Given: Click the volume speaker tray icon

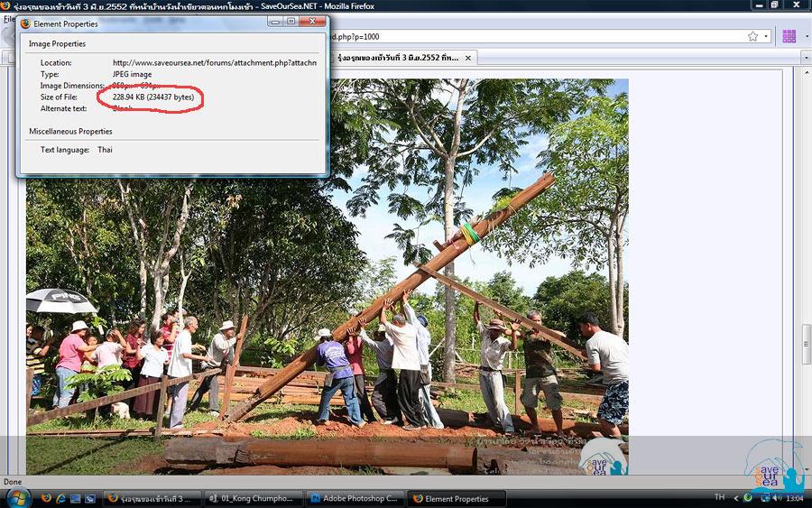Looking at the screenshot, I should pyautogui.click(x=775, y=498).
